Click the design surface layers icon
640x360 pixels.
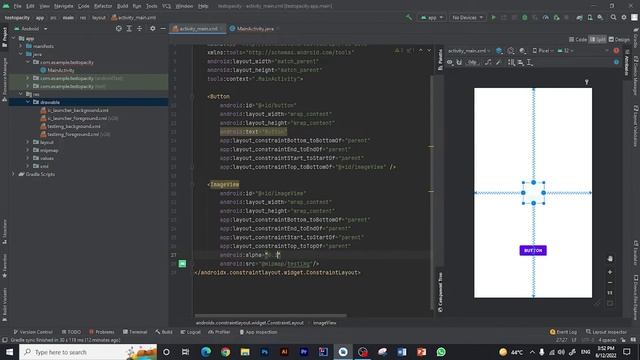[x=499, y=51]
